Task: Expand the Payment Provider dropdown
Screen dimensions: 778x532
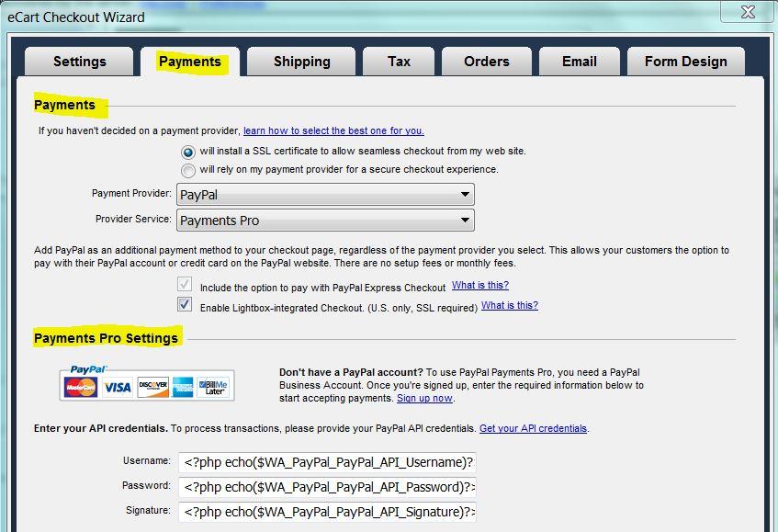Action: [325, 195]
